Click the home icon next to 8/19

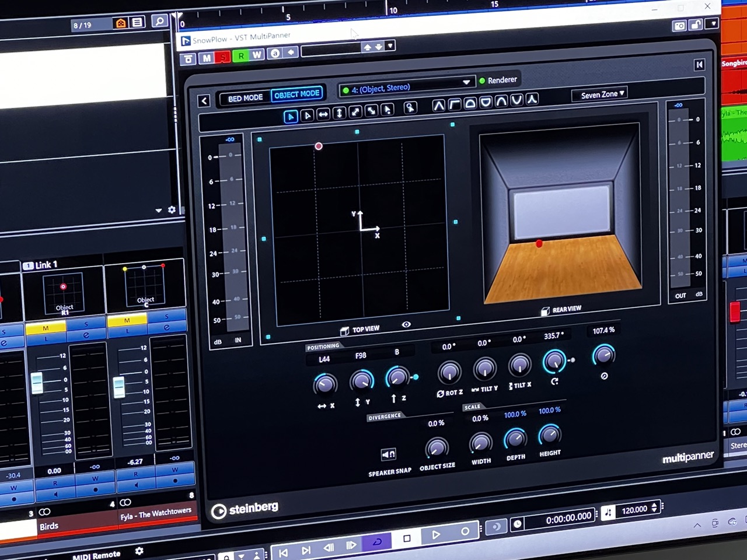[x=121, y=23]
